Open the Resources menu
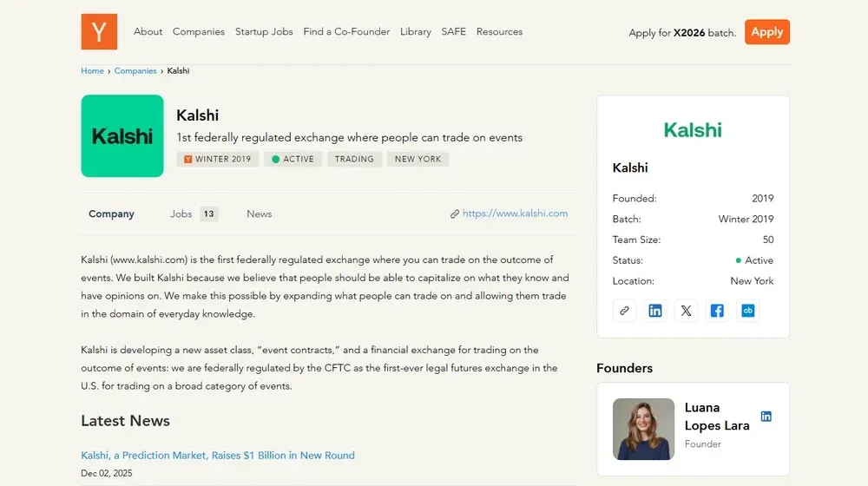 [x=499, y=31]
